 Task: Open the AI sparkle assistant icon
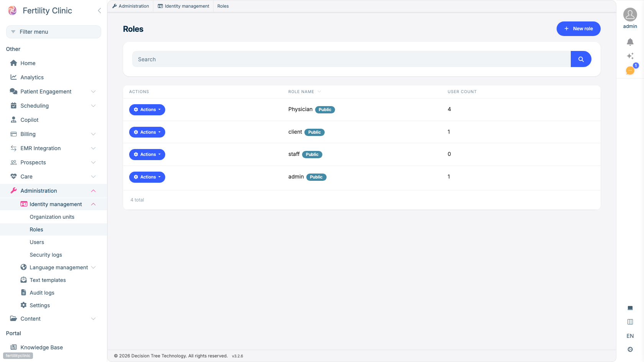[x=630, y=56]
